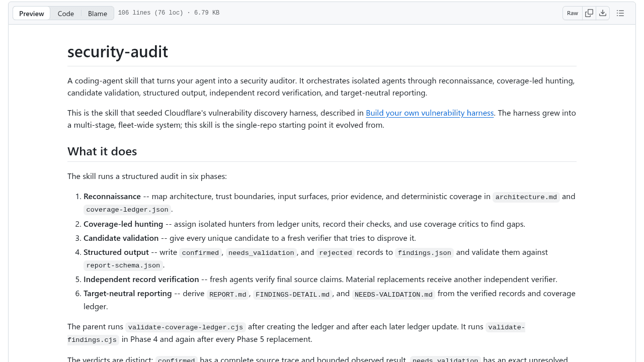Open the document outline icon

620,13
